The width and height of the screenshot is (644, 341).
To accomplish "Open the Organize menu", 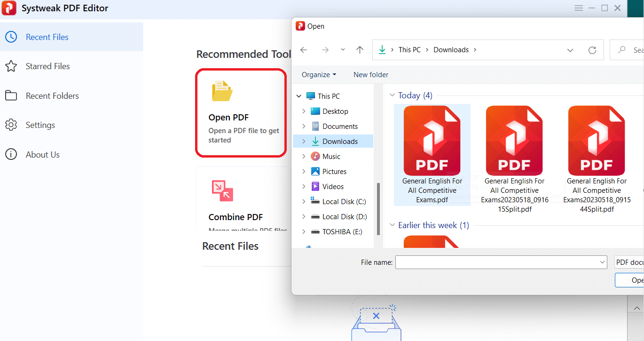I will [x=319, y=75].
